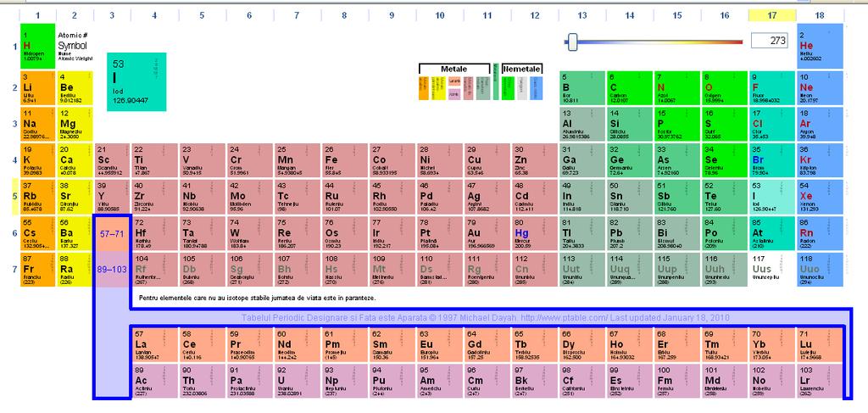Select the U (92) element cell

tap(297, 380)
